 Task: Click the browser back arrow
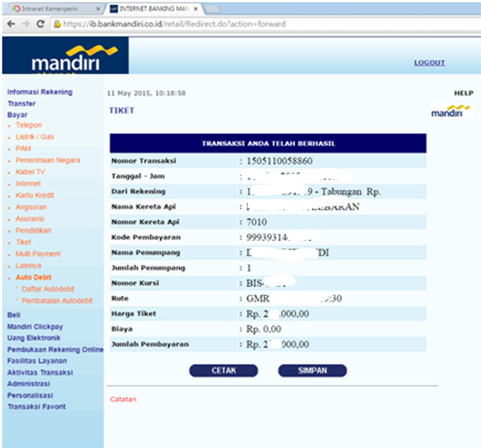pyautogui.click(x=11, y=24)
